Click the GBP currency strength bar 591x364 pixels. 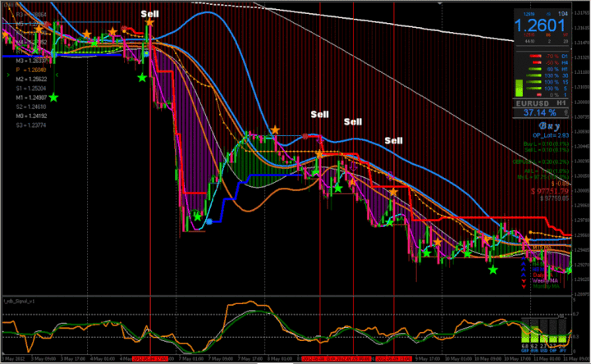click(x=525, y=332)
